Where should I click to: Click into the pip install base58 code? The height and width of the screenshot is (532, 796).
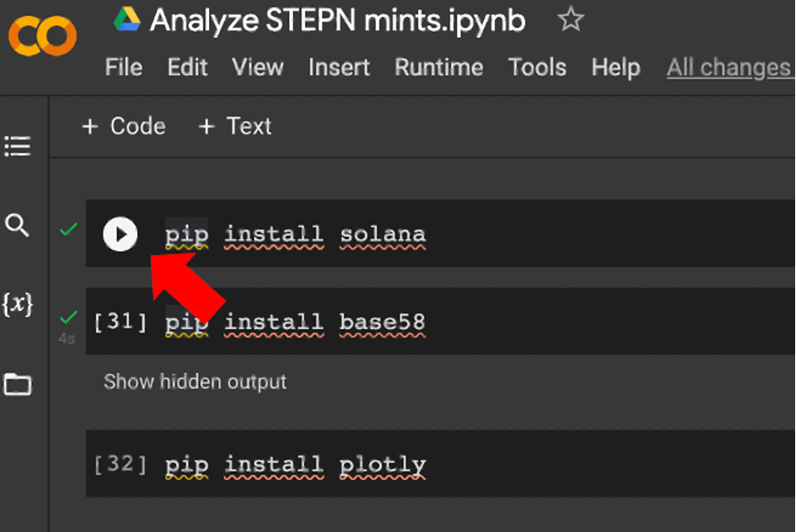pyautogui.click(x=296, y=322)
